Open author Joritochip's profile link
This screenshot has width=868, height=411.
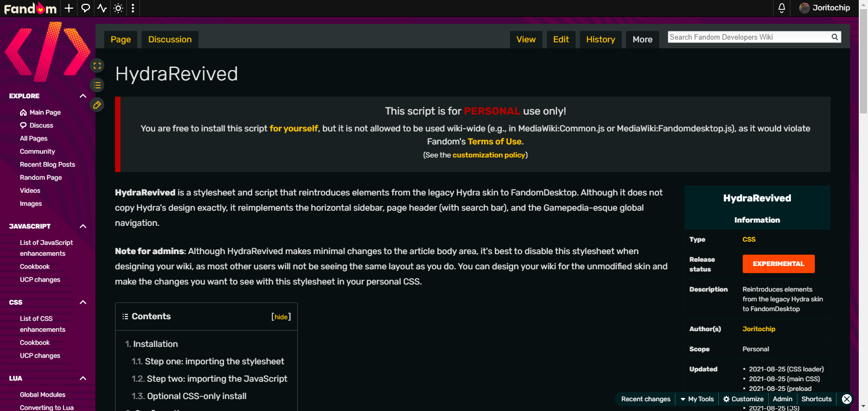(x=758, y=329)
